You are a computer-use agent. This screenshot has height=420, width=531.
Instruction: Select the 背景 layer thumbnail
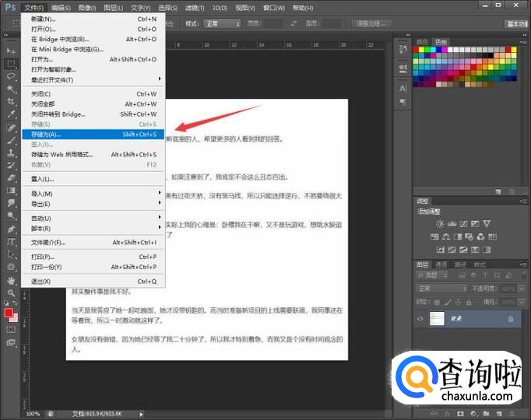437,319
